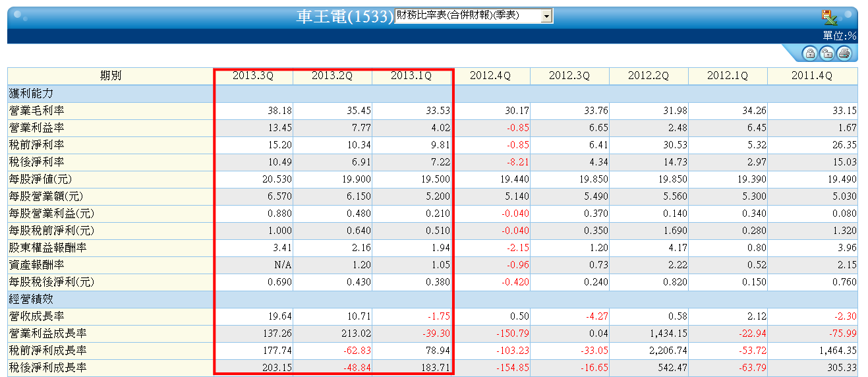The width and height of the screenshot is (868, 377).
Task: Click the 1,434.15 value in 2012.2Q
Action: 669,333
